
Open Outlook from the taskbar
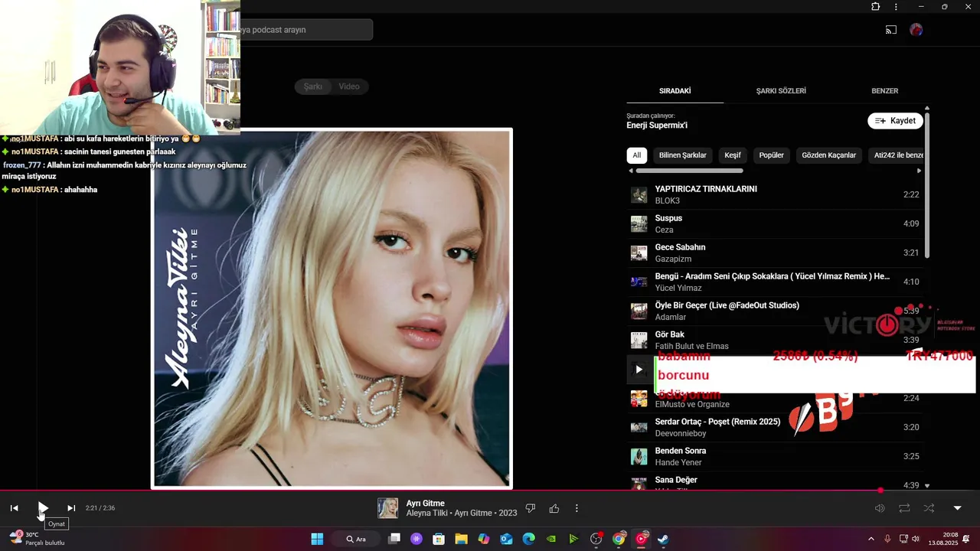[506, 539]
